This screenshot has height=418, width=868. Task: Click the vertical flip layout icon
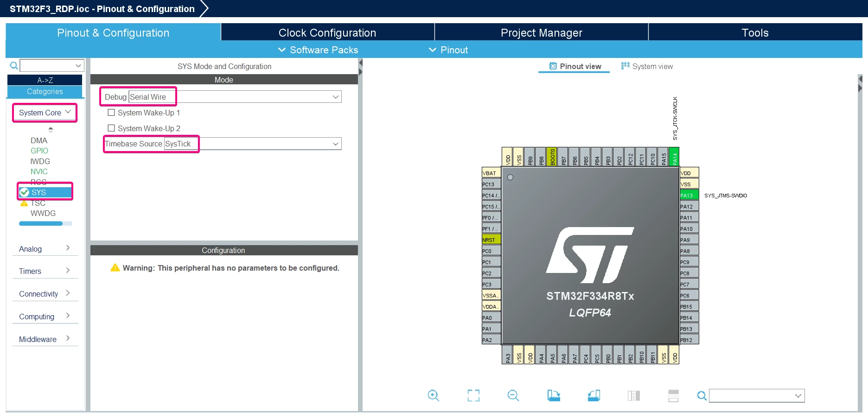coord(634,395)
